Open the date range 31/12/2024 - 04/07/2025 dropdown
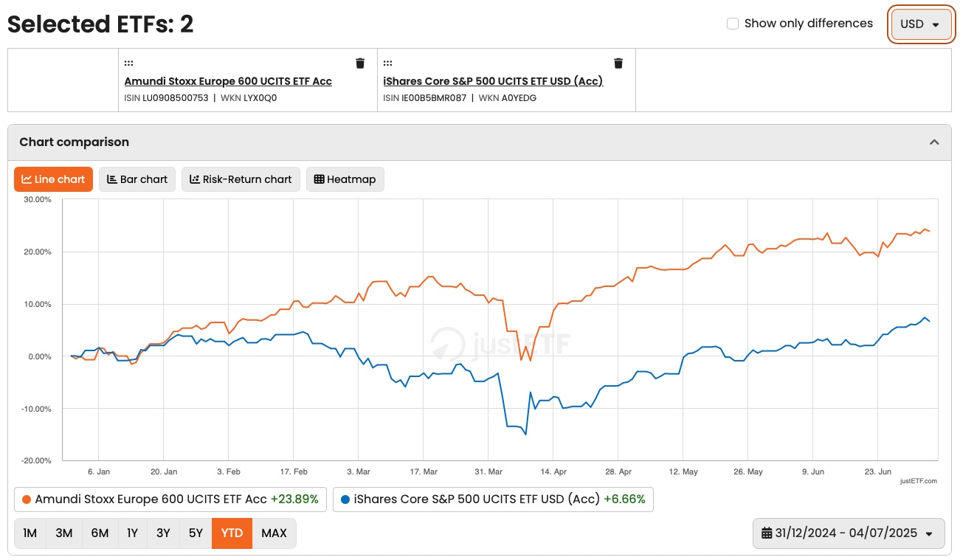This screenshot has height=560, width=960. [x=849, y=533]
